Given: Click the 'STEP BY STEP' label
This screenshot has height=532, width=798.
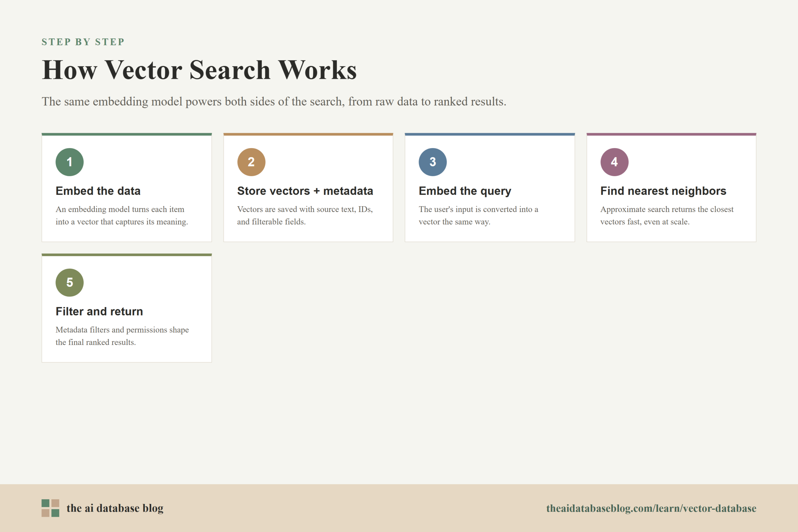Looking at the screenshot, I should (x=83, y=42).
